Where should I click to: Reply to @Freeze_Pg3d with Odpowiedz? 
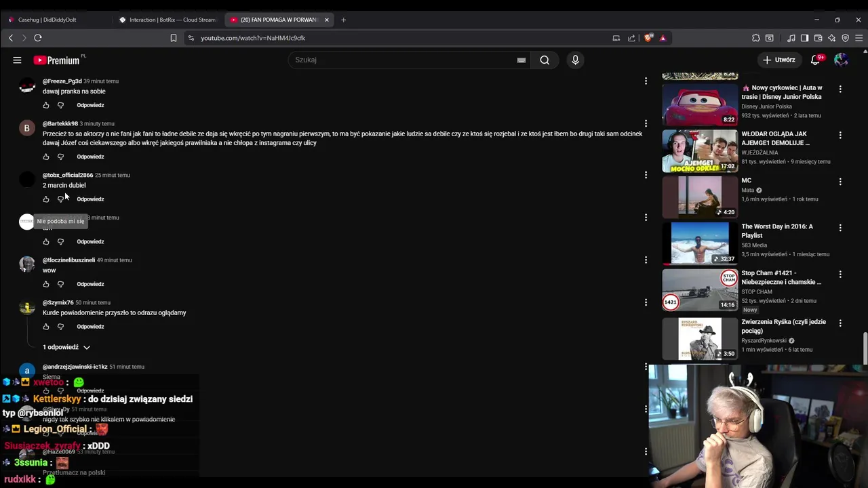tap(90, 106)
